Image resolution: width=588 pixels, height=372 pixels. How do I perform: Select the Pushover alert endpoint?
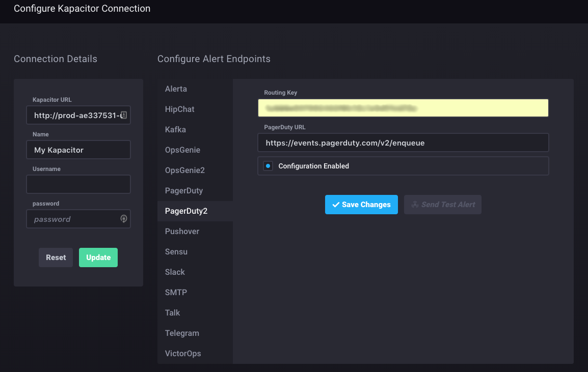point(181,231)
